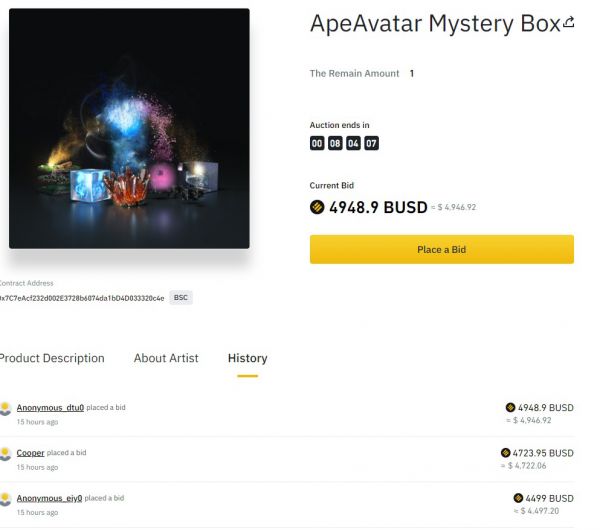Click the avatar icon next to Anonymous_eiy0

click(6, 498)
